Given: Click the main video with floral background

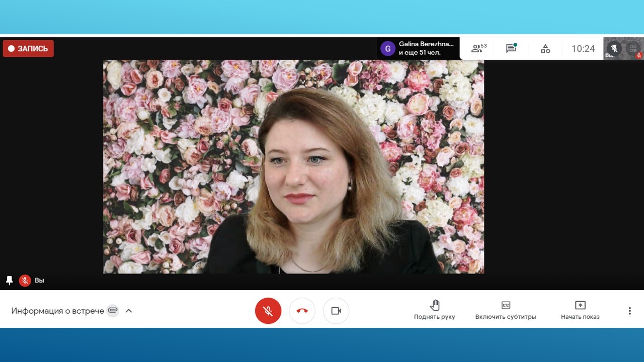Looking at the screenshot, I should click(x=293, y=166).
